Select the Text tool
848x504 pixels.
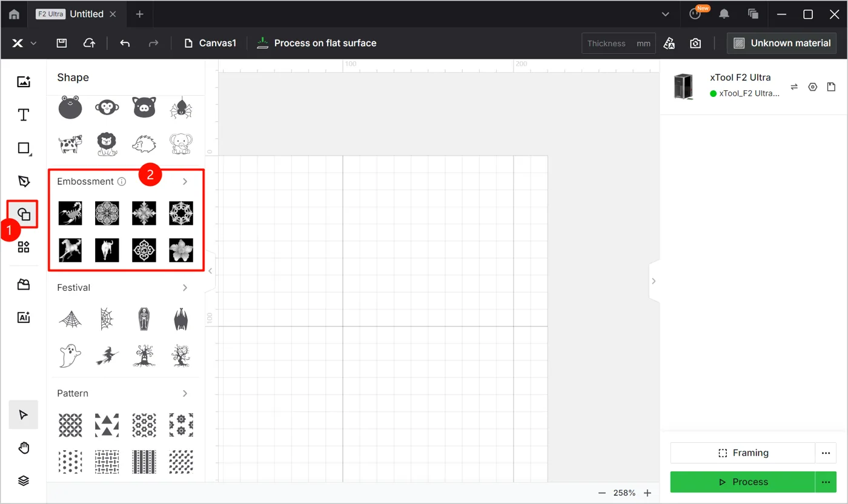(24, 115)
